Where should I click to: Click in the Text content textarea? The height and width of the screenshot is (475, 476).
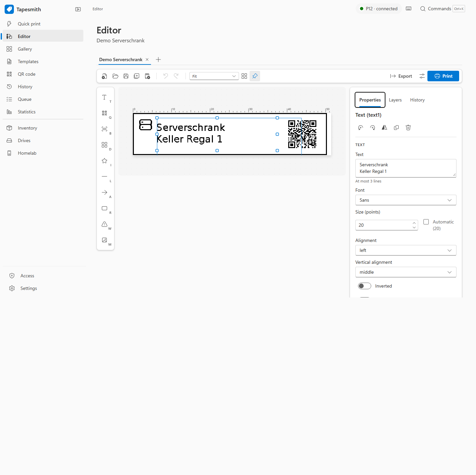point(406,168)
